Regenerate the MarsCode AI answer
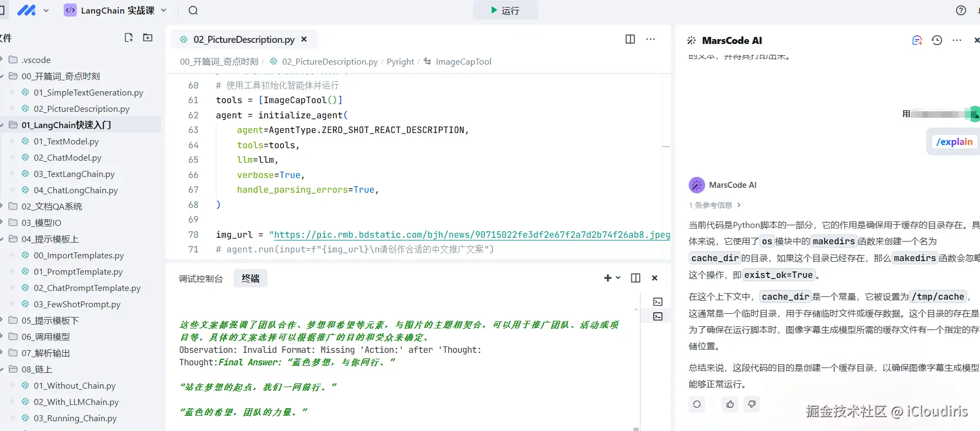 [x=697, y=404]
